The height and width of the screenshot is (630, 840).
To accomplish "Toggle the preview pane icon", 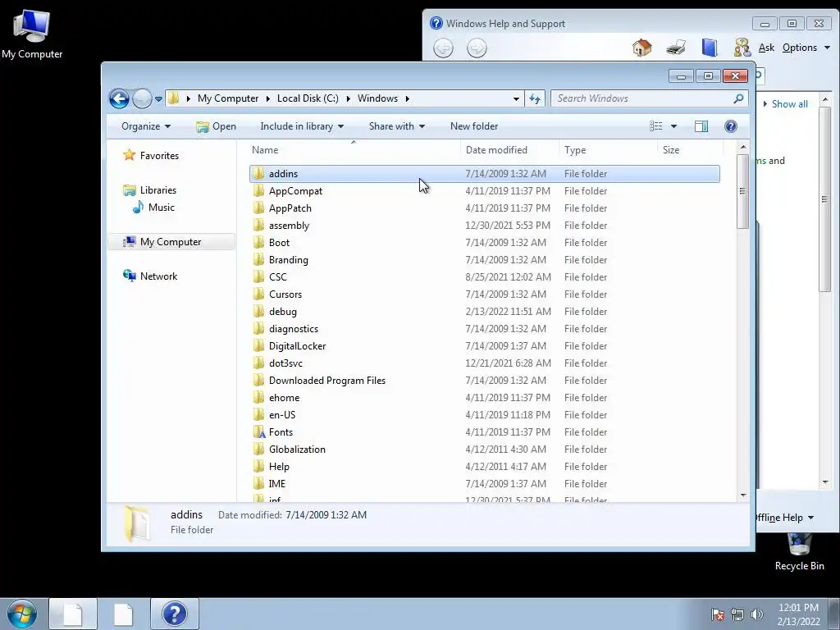I will click(701, 126).
